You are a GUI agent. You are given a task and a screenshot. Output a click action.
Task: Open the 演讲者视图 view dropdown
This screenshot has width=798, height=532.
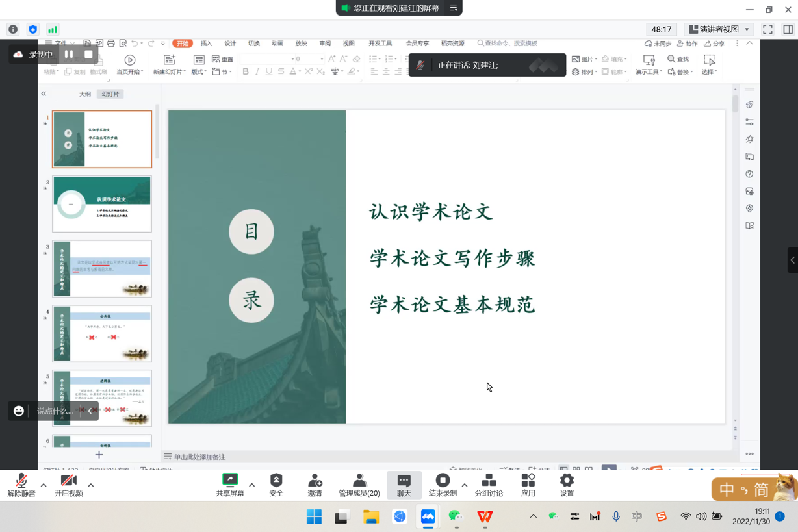click(x=719, y=29)
